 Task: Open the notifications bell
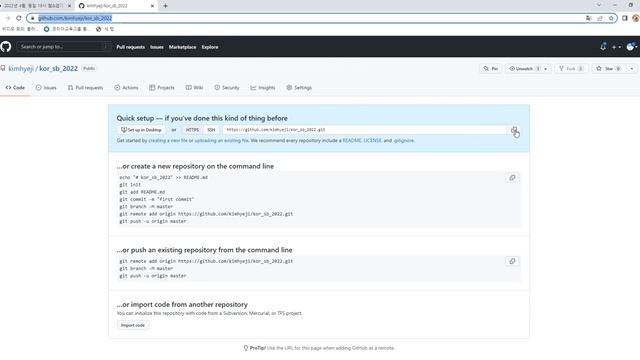coord(603,47)
